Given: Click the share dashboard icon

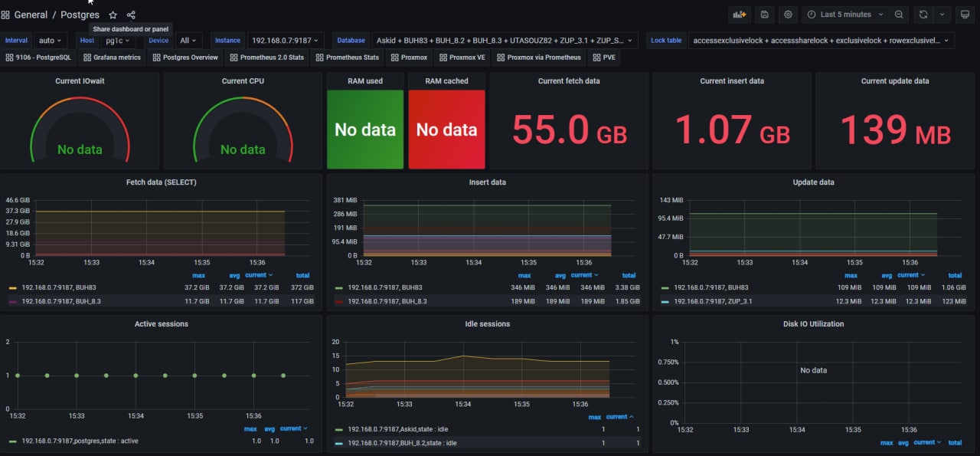Looking at the screenshot, I should click(x=131, y=15).
